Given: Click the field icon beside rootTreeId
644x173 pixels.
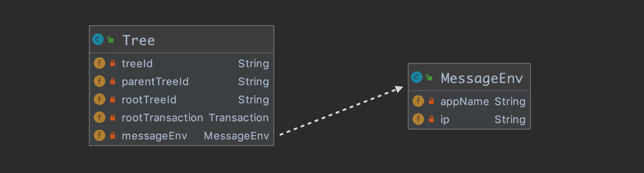Looking at the screenshot, I should (99, 99).
